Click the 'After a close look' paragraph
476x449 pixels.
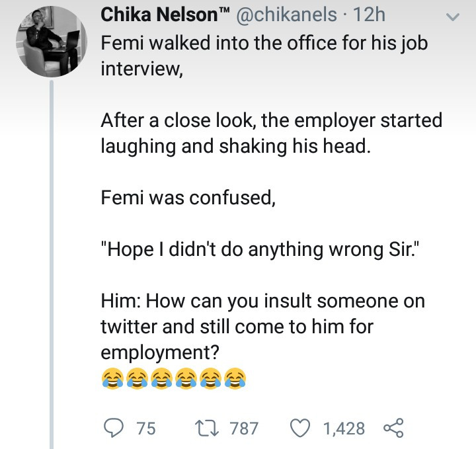coord(271,134)
